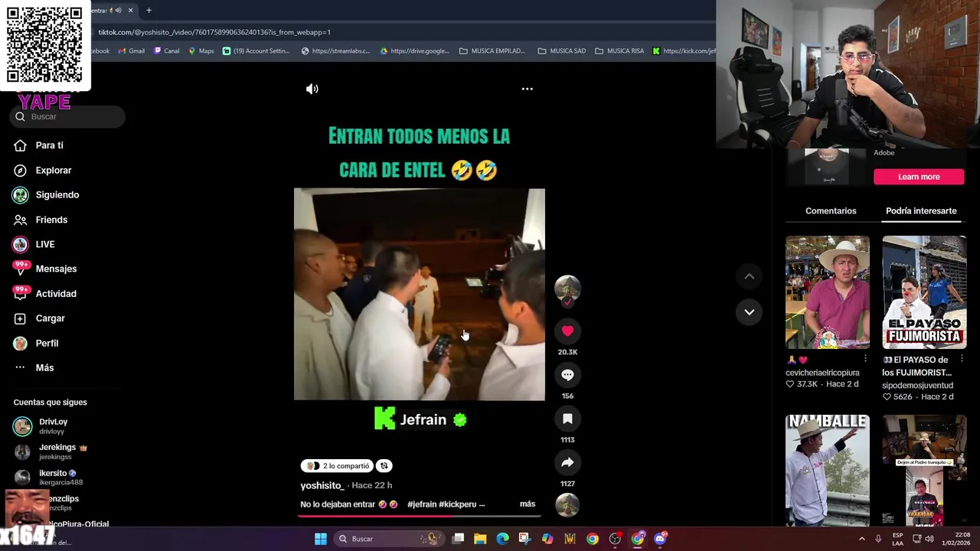The height and width of the screenshot is (551, 980).
Task: Share the video using the arrow icon
Action: click(567, 462)
